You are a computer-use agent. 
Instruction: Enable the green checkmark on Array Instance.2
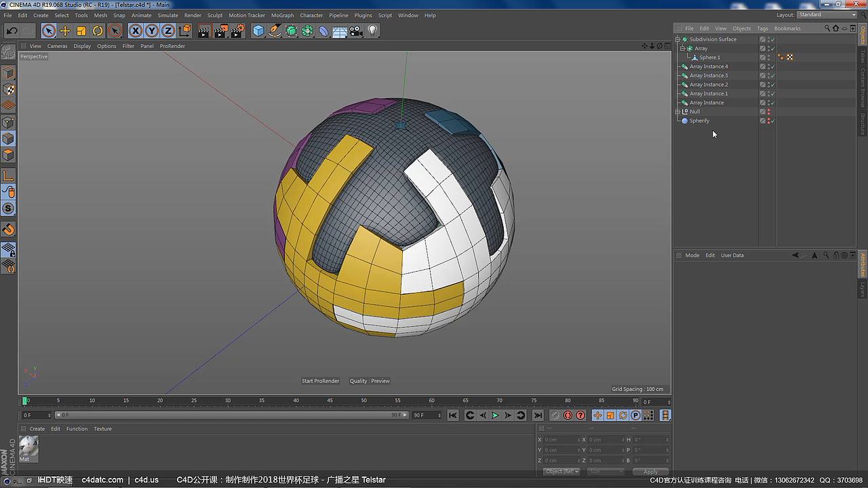click(x=772, y=84)
